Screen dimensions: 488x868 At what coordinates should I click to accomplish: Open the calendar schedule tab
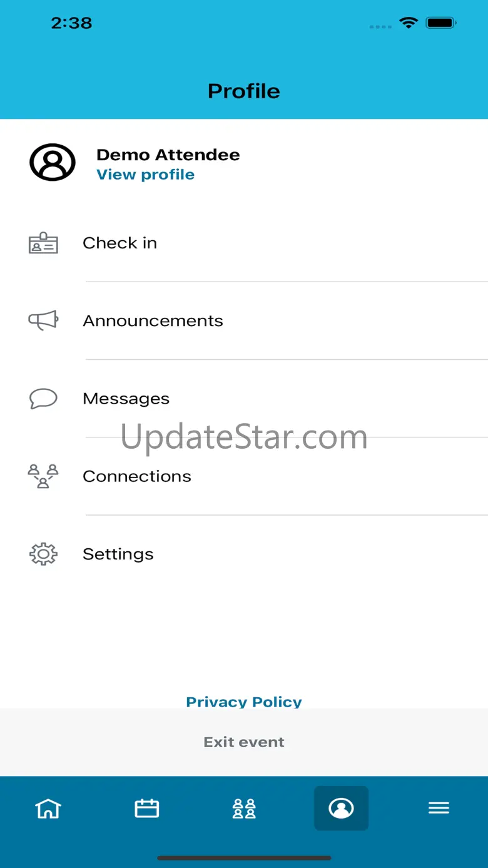tap(147, 808)
